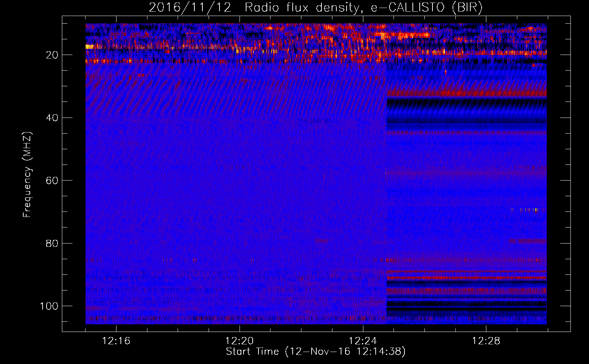The image size is (589, 364).
Task: Click the '12:20' time tick label
Action: pos(240,341)
